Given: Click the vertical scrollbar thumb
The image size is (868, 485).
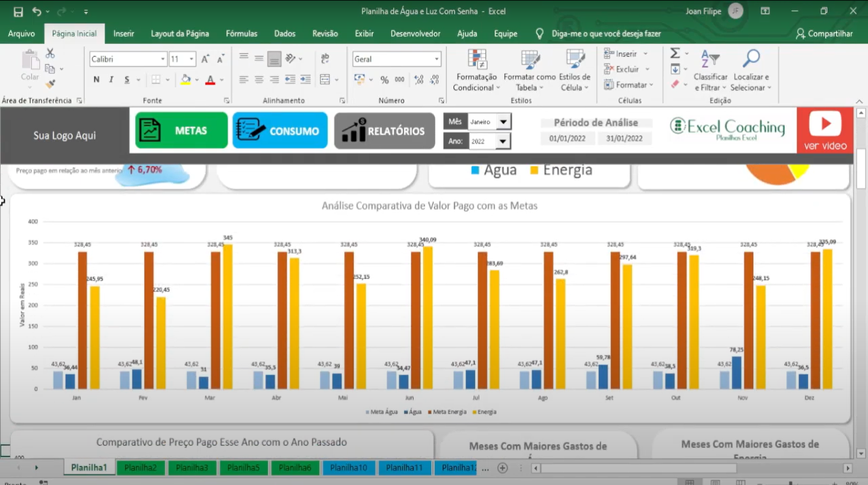Looking at the screenshot, I should click(861, 170).
